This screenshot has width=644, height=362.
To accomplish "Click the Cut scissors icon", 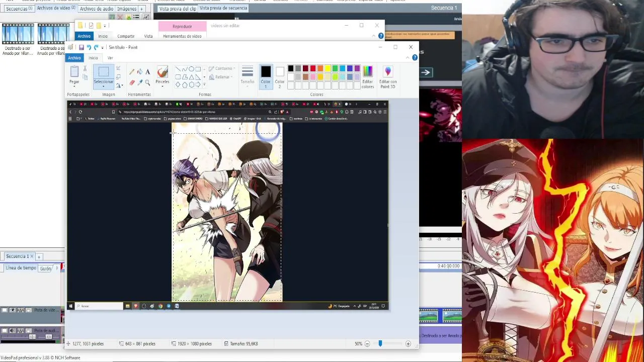I will click(85, 69).
